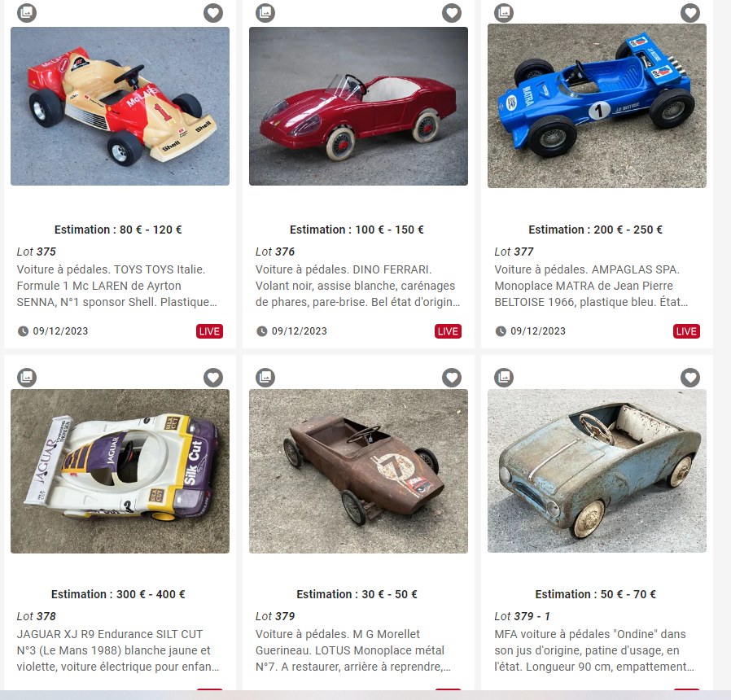Open the red Dino Ferrari pedal car photo
The width and height of the screenshot is (731, 700).
[x=358, y=107]
